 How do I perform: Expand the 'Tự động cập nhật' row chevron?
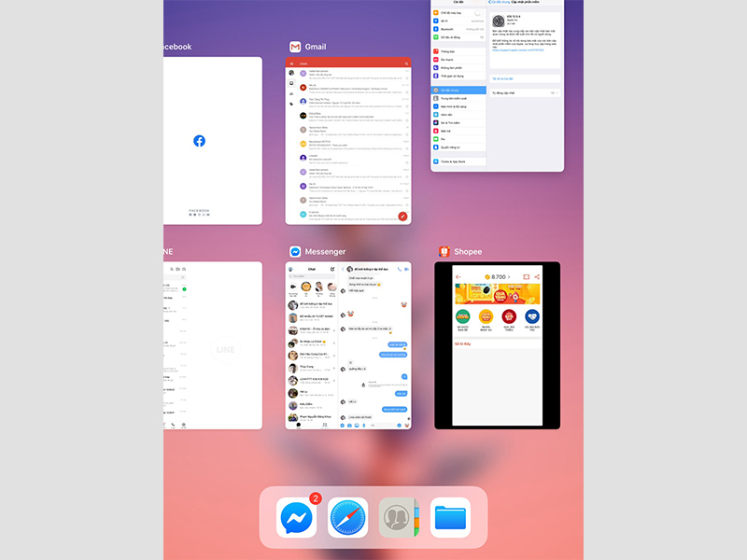[x=557, y=92]
